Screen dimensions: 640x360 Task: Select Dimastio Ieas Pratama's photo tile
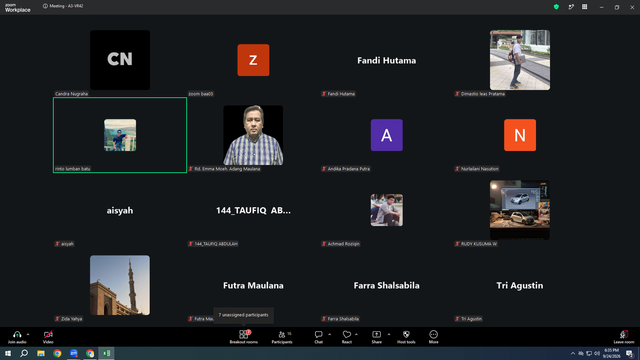520,60
